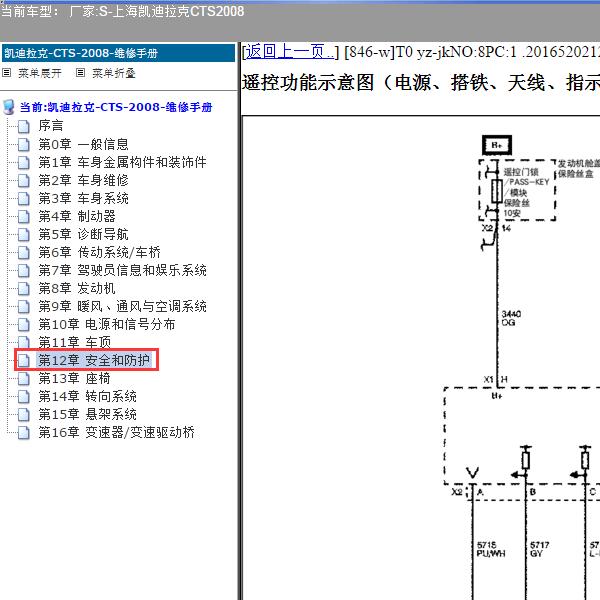Open 第11章 车顶
Viewport: 600px width, 600px height.
[75, 342]
